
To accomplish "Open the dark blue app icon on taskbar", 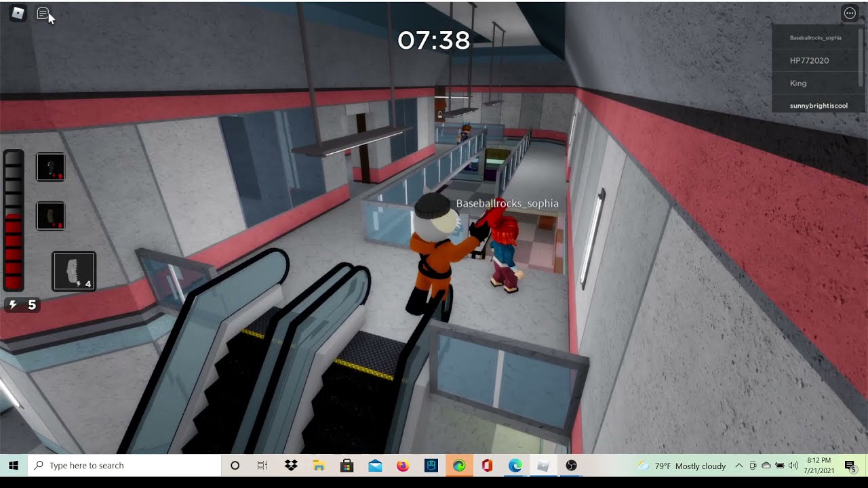I will coord(431,466).
